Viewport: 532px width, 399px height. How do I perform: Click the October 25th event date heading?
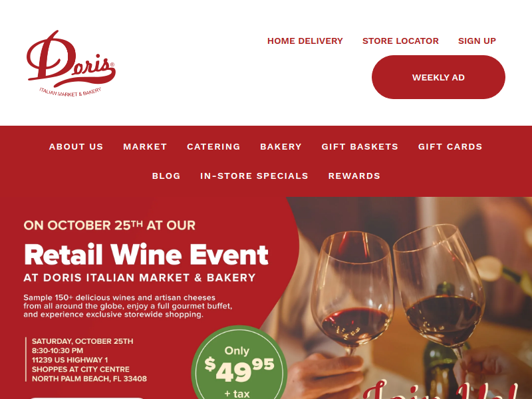click(x=109, y=225)
